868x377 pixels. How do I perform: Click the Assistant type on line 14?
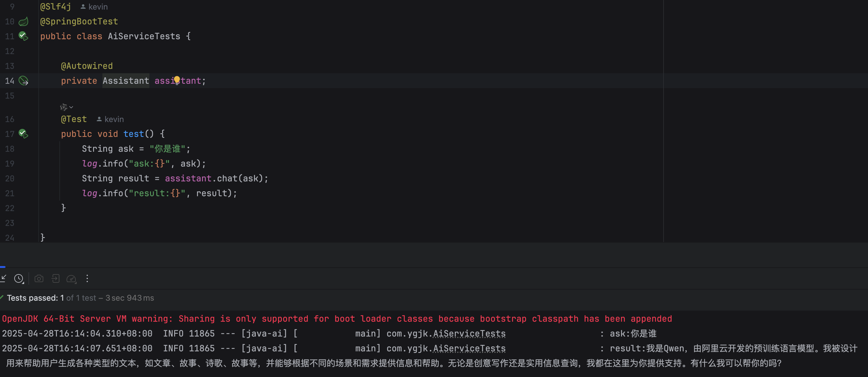pos(126,81)
